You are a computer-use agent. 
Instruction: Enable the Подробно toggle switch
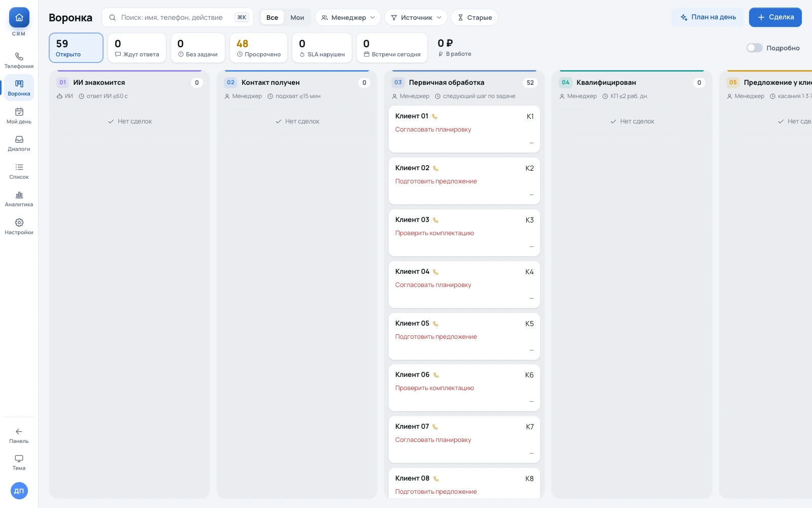point(755,48)
